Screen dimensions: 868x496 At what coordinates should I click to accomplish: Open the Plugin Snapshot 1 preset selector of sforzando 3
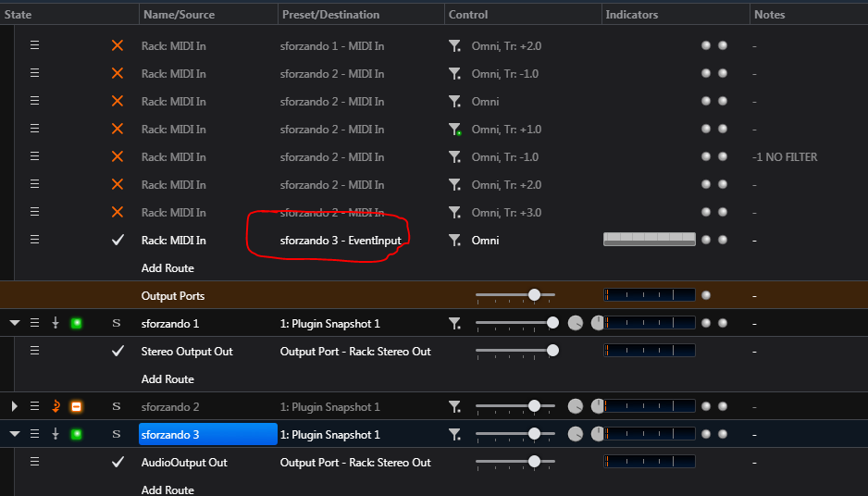click(330, 435)
